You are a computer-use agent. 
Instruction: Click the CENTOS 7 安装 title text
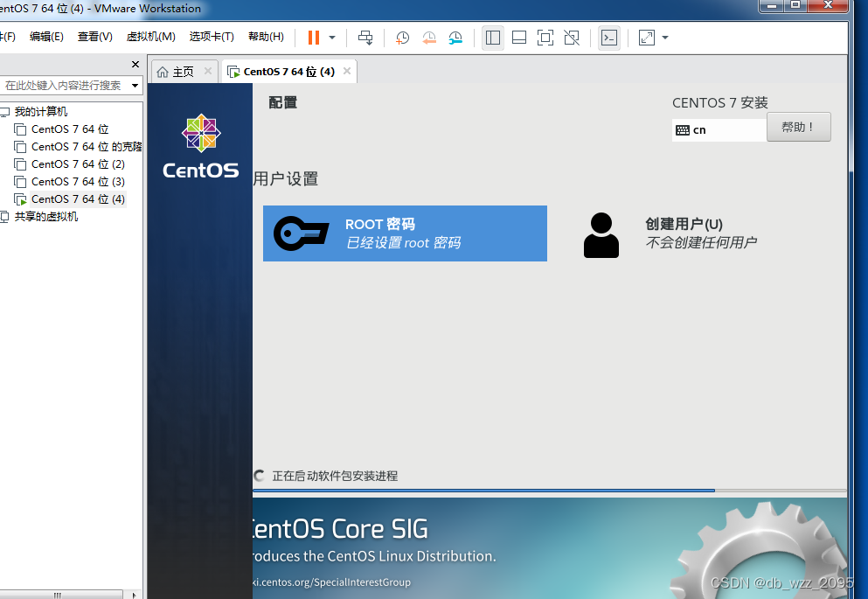pos(719,103)
